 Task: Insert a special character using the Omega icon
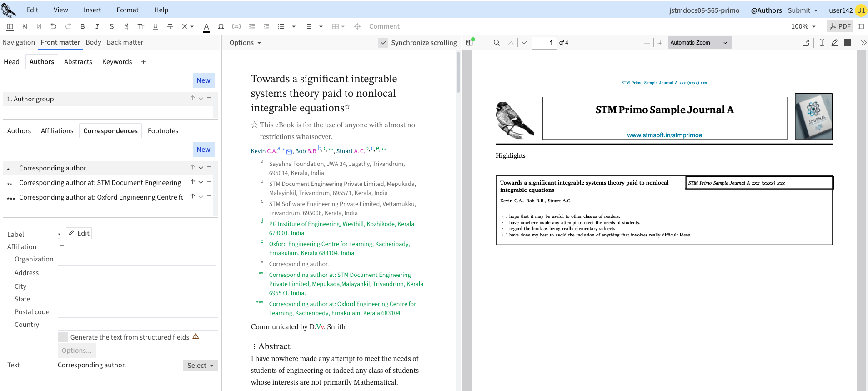click(221, 26)
